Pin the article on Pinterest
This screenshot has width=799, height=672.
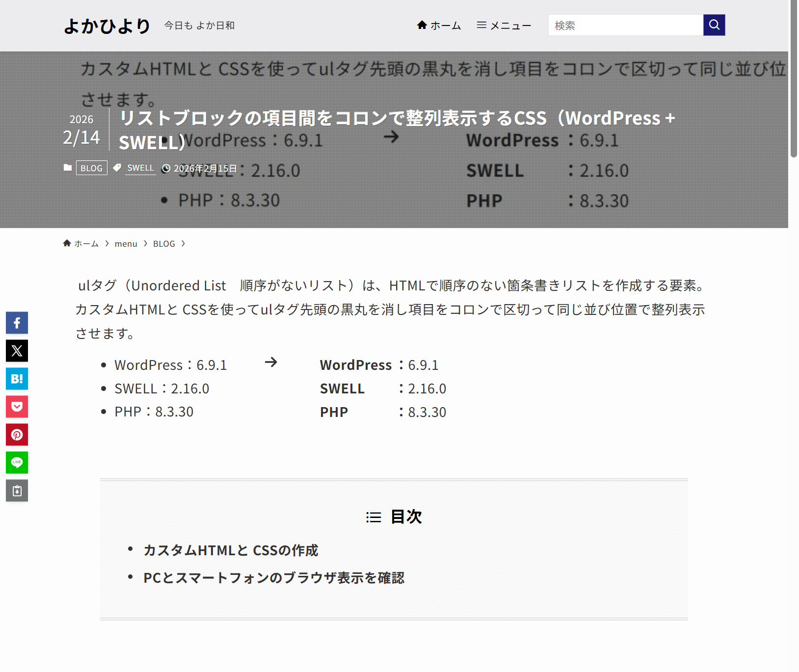(x=17, y=435)
